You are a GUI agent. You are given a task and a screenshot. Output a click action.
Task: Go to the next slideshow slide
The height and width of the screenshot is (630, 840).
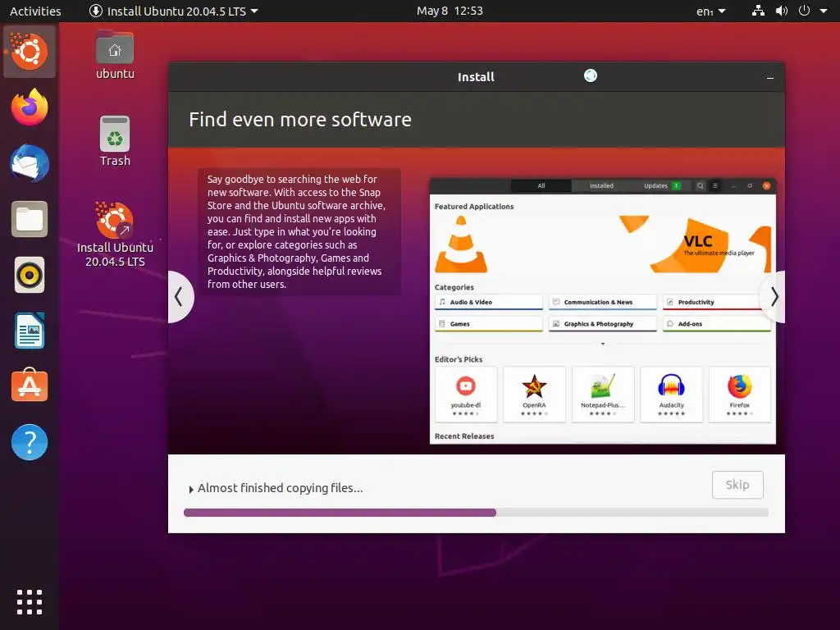click(773, 297)
